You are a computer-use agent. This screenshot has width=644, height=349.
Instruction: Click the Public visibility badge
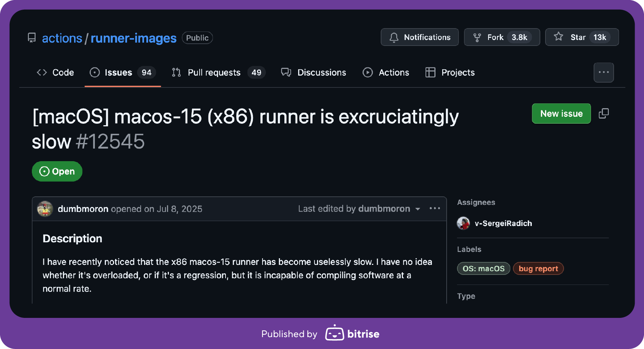pyautogui.click(x=197, y=38)
